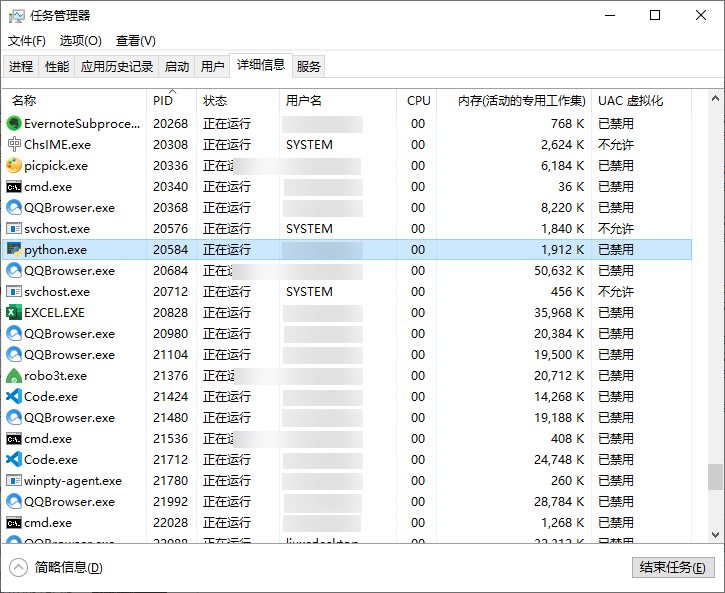Viewport: 725px width, 593px height.
Task: Collapse to 简略信息(D) view
Action: 56,568
